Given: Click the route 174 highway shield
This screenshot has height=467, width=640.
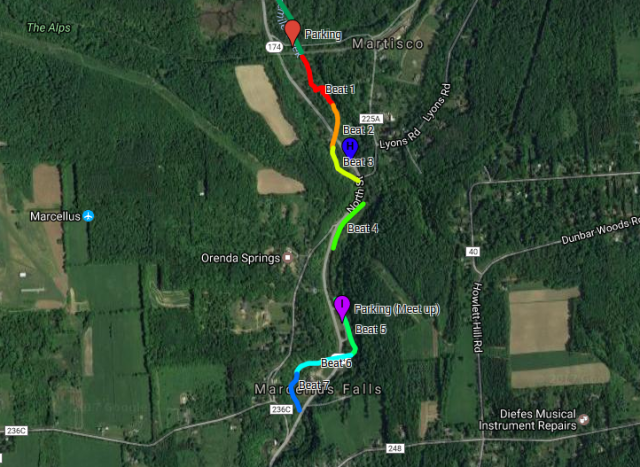Looking at the screenshot, I should (x=274, y=47).
